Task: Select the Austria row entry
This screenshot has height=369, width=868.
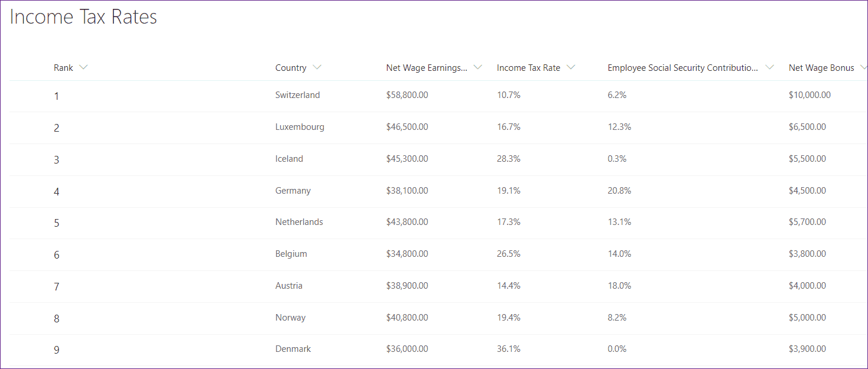Action: click(438, 286)
